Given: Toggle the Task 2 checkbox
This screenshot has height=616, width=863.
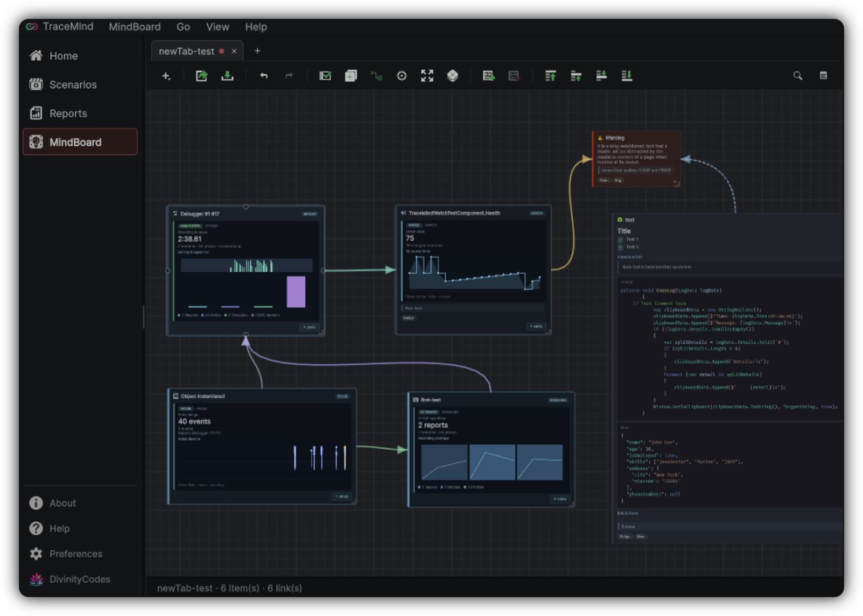Looking at the screenshot, I should coord(620,247).
